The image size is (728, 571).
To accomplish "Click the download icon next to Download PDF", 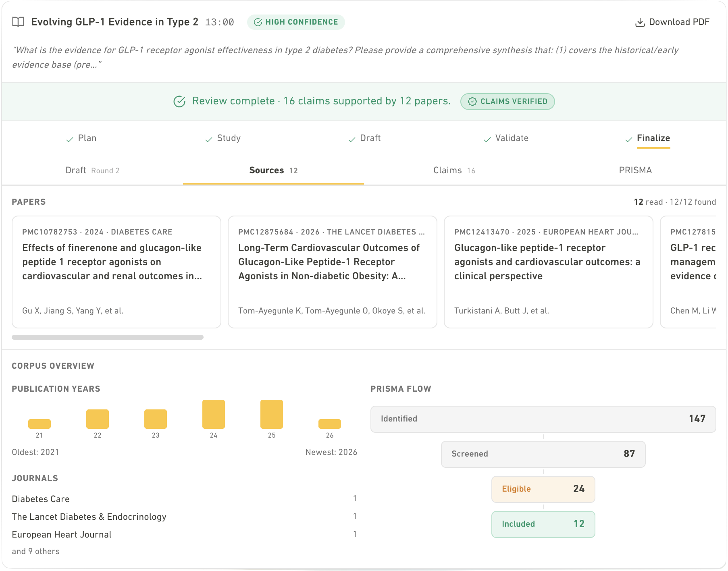I will pyautogui.click(x=640, y=22).
